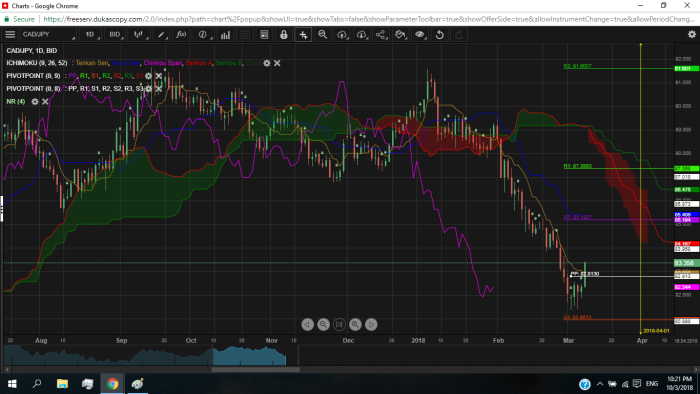Screen dimensions: 700x394
Task: Remove the NR (4) indicator
Action: tap(45, 102)
